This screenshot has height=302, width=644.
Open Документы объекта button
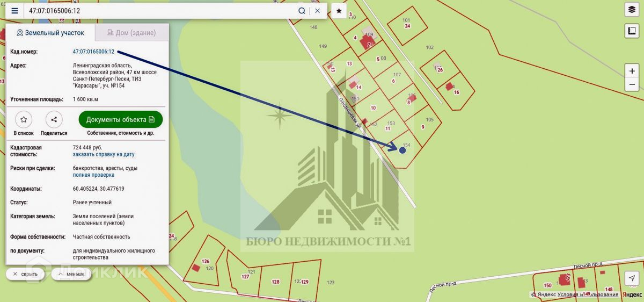point(121,119)
